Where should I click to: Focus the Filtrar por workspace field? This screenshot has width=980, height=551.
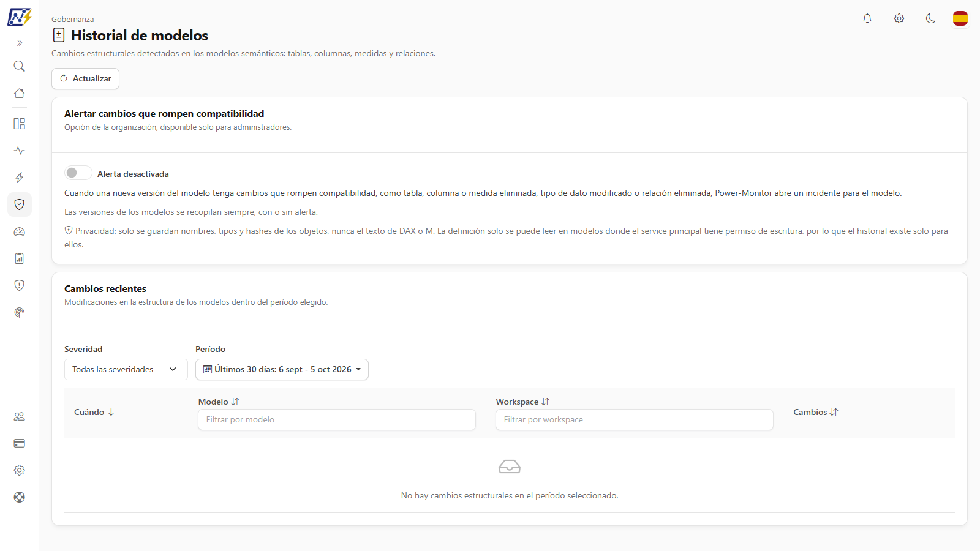click(x=635, y=419)
